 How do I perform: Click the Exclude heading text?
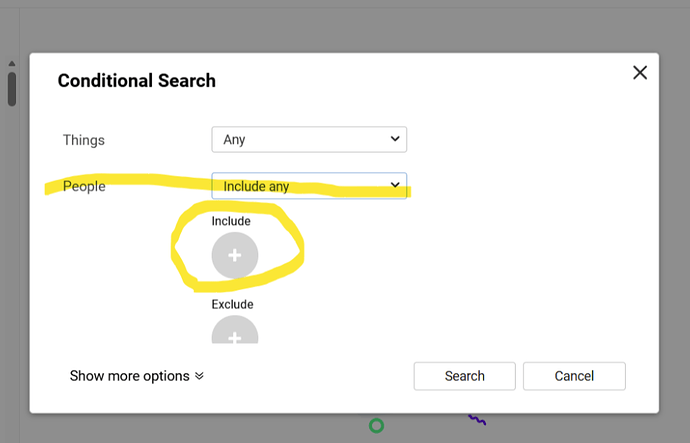point(232,304)
